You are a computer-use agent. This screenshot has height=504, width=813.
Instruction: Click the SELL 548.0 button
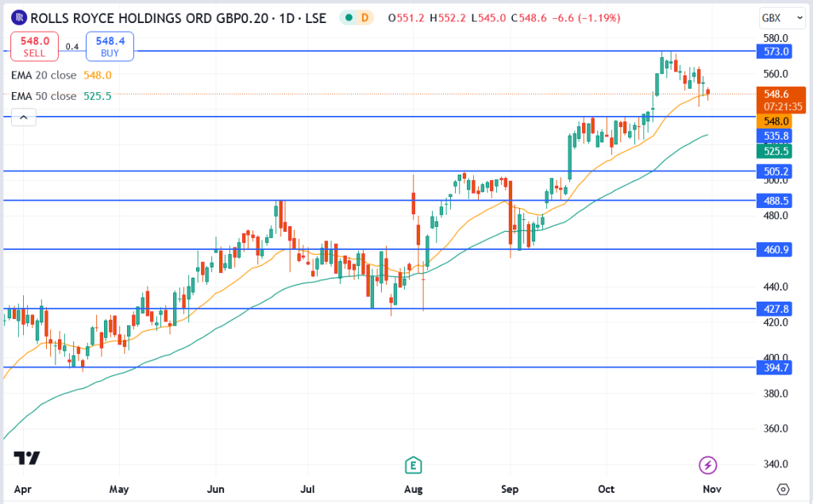[x=35, y=47]
